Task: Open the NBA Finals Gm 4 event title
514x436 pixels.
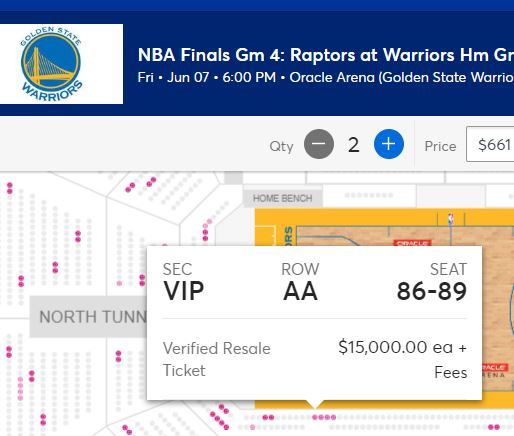Action: click(326, 55)
